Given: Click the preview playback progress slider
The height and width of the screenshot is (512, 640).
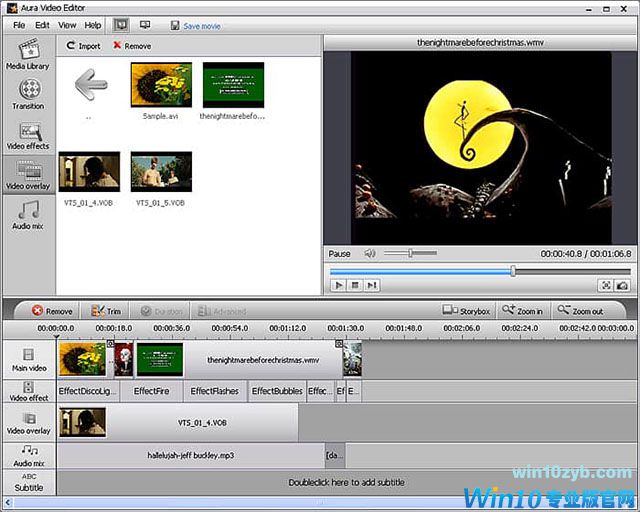Looking at the screenshot, I should point(480,271).
